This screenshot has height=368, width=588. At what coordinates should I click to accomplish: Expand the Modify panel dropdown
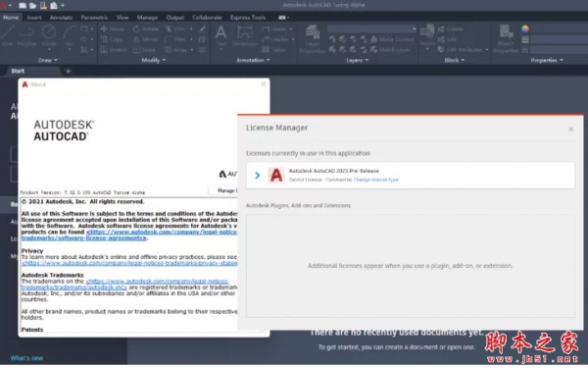(x=154, y=60)
